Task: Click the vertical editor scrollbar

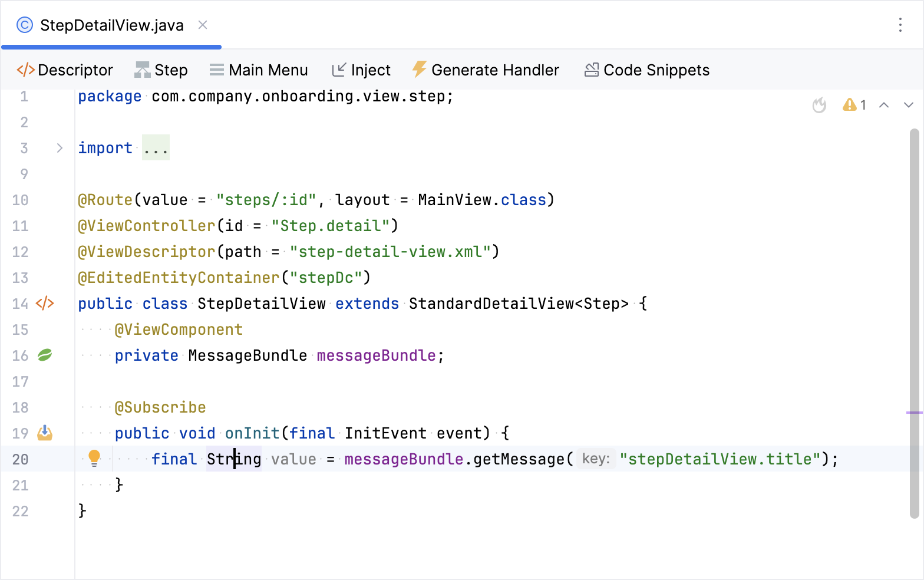Action: coord(914,323)
